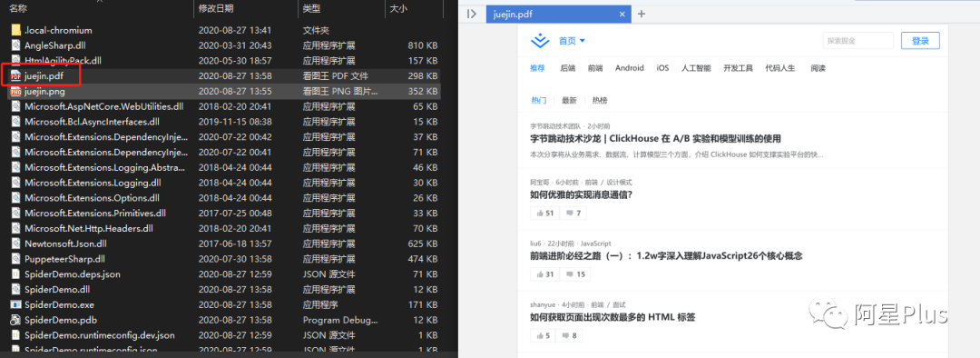Click the SpiderDemo.pdb file icon
Viewport: 980px width, 358px height.
click(15, 320)
